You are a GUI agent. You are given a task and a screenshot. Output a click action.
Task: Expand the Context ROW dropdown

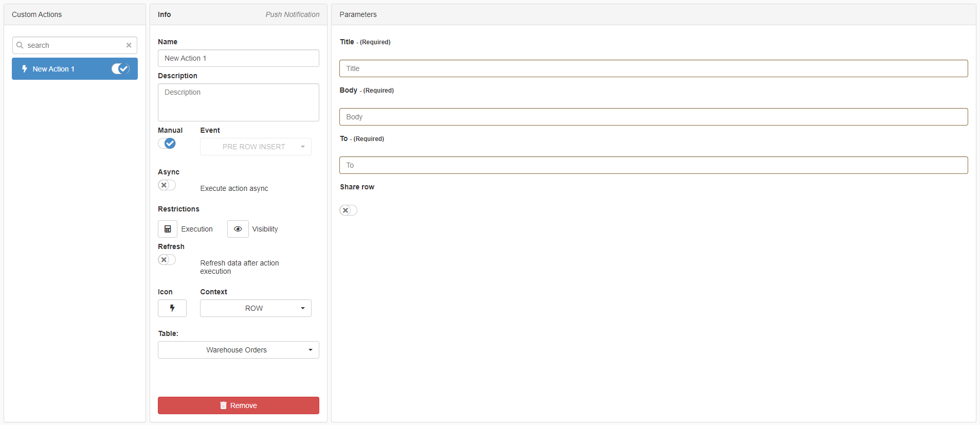[x=256, y=308]
